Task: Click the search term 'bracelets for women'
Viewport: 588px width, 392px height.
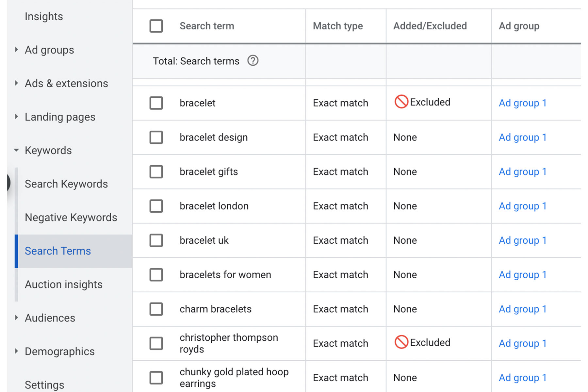Action: pyautogui.click(x=225, y=275)
